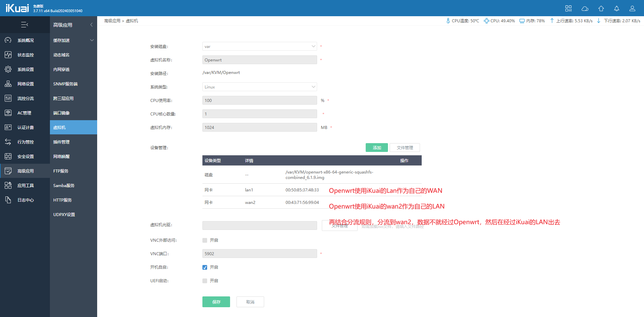644x317 pixels.
Task: Uncheck the 开机自启 checkbox
Action: 205,267
